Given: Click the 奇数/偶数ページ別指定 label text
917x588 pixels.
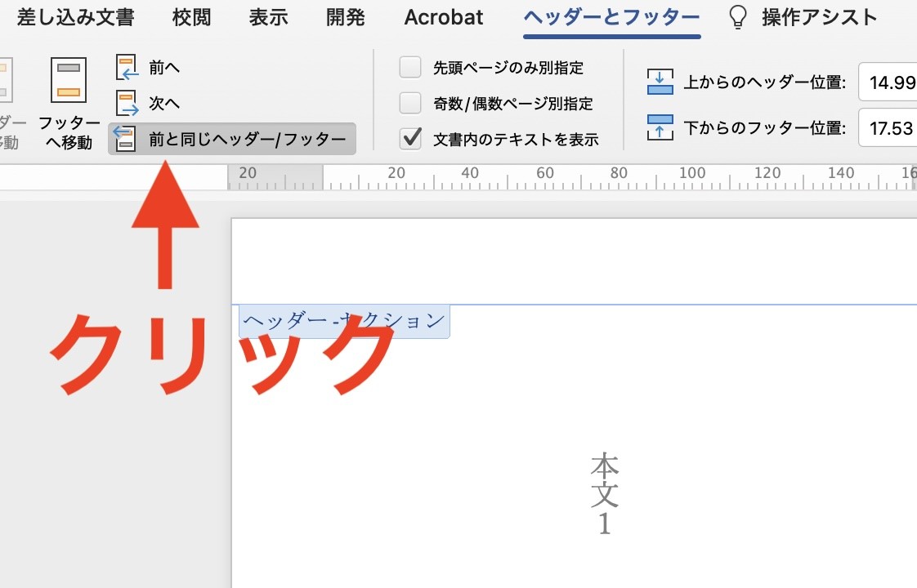Looking at the screenshot, I should pos(513,104).
